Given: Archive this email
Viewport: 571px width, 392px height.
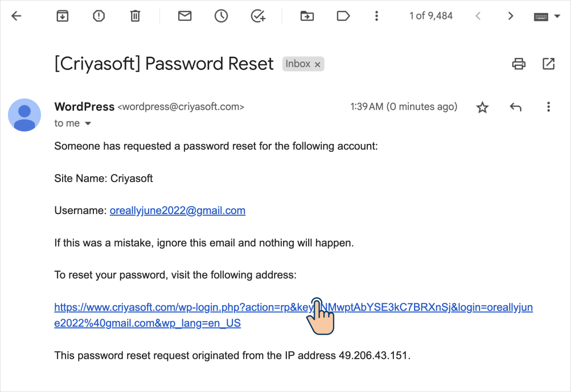Looking at the screenshot, I should (x=62, y=16).
